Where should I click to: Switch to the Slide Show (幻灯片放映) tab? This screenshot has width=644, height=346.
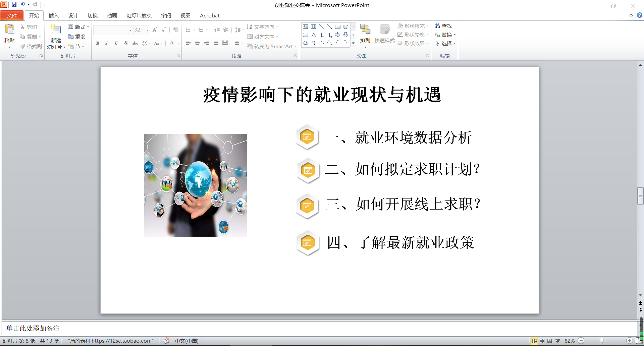139,15
